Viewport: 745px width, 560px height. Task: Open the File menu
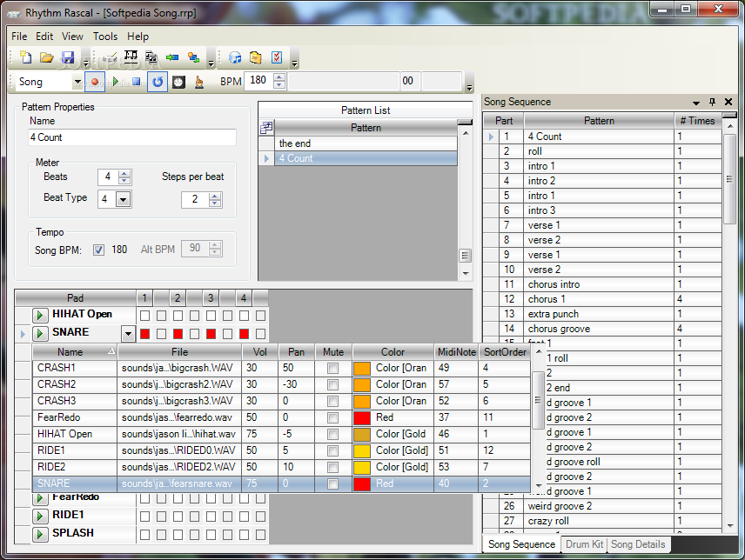[x=19, y=36]
